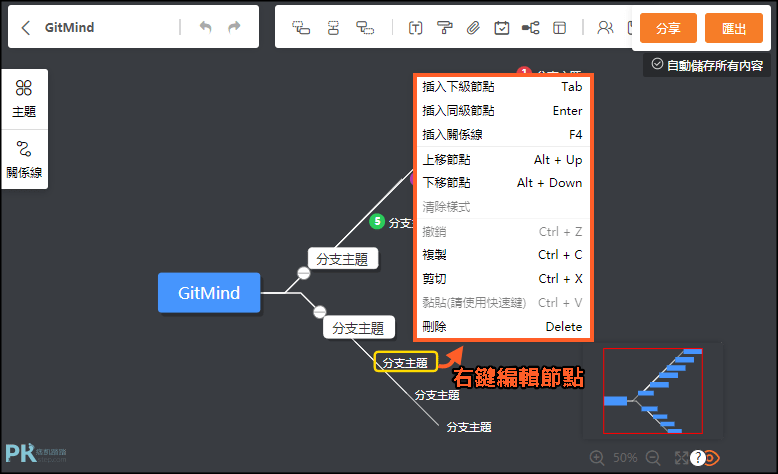778x474 pixels.
Task: Zoom out with the magnifier minus icon
Action: [653, 458]
